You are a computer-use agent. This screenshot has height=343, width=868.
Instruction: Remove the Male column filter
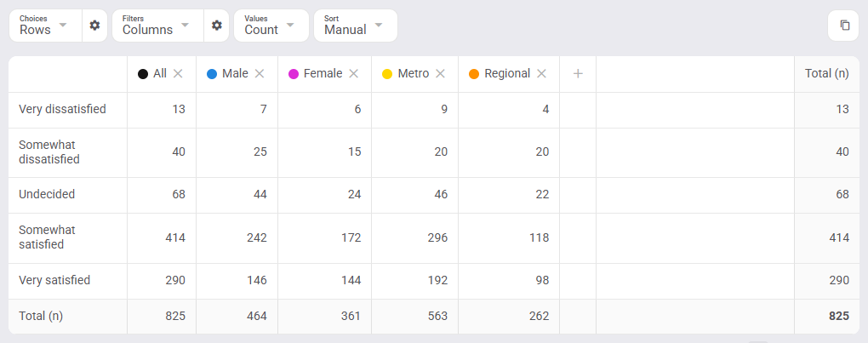coord(259,73)
